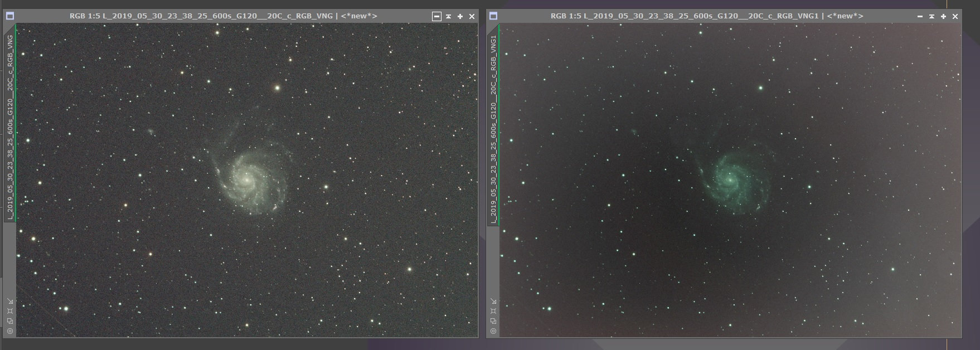
Task: Click the diagonal arrow resize icon in RGB_VNG1 window
Action: (493, 301)
